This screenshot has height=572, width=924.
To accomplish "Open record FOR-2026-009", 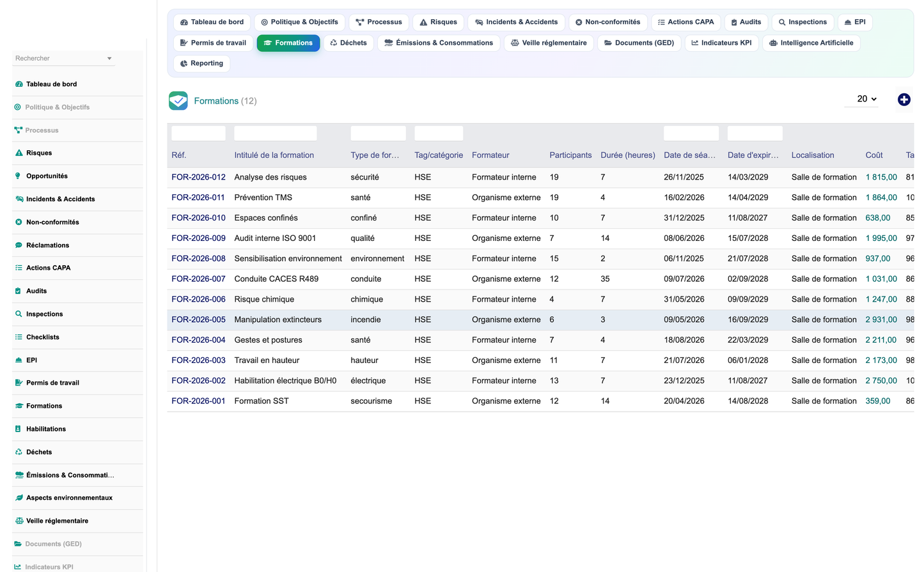I will click(x=198, y=238).
